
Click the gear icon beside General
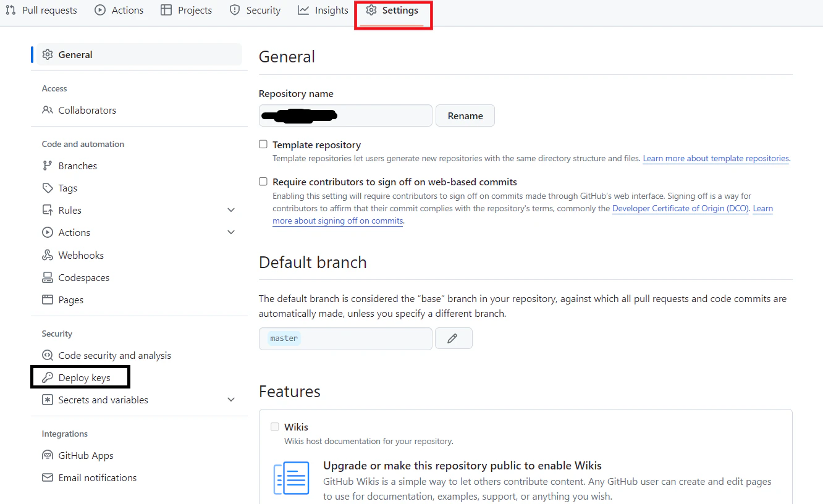click(x=48, y=54)
